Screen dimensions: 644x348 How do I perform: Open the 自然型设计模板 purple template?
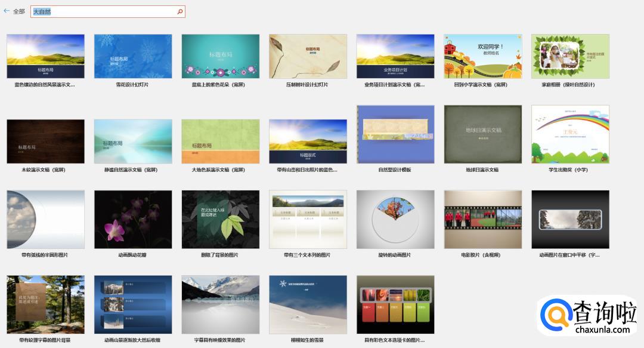(395, 134)
